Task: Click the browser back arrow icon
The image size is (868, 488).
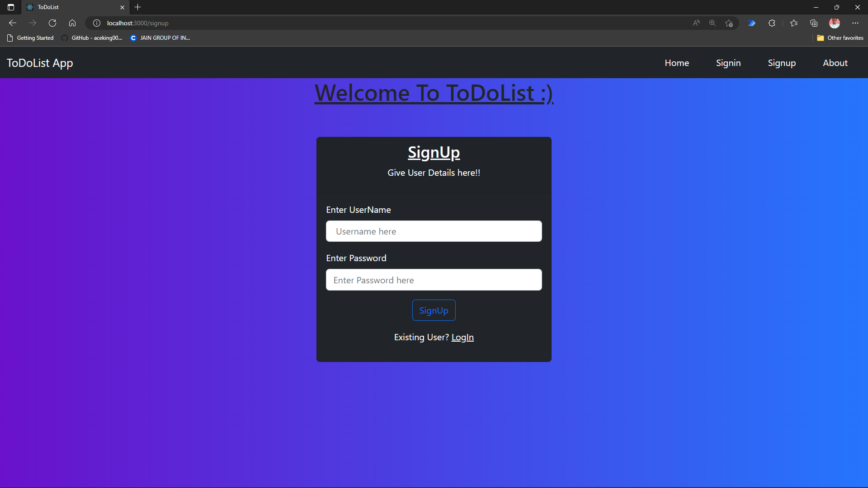Action: pyautogui.click(x=12, y=23)
